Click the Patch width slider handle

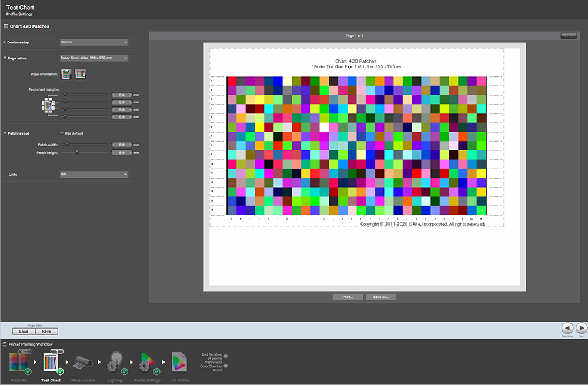(68, 144)
